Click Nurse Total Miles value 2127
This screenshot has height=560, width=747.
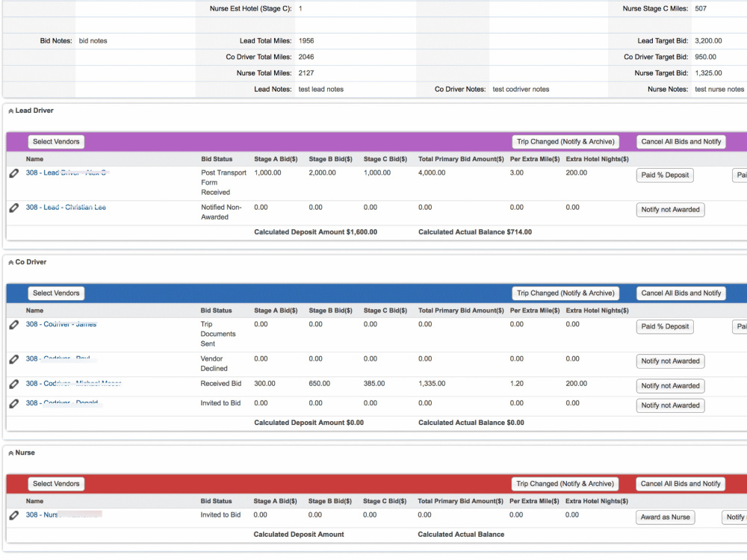[306, 73]
